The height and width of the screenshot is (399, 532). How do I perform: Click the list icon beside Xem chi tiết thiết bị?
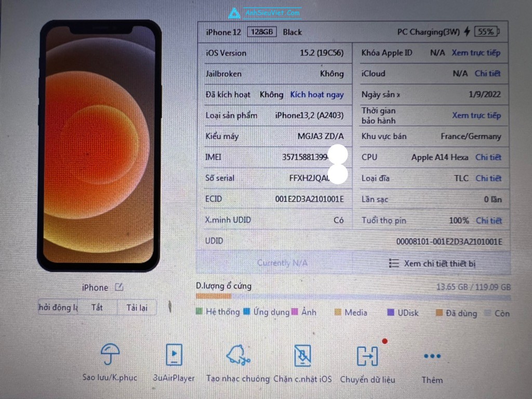click(394, 263)
